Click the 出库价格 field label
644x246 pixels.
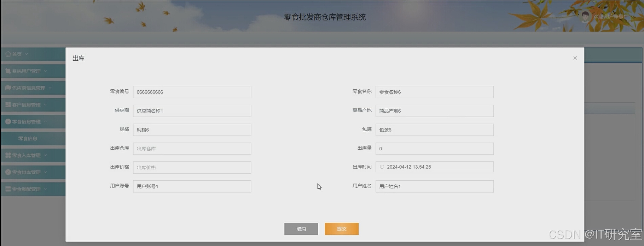(x=120, y=167)
